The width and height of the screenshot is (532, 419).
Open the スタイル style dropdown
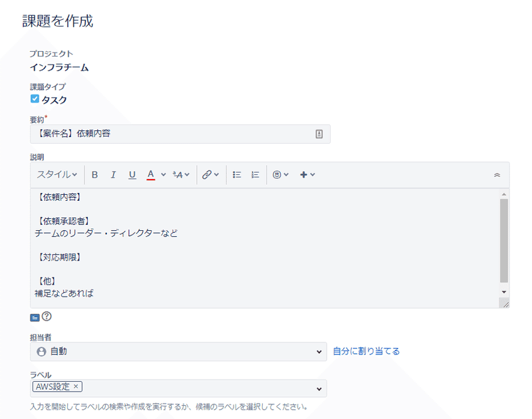point(57,175)
